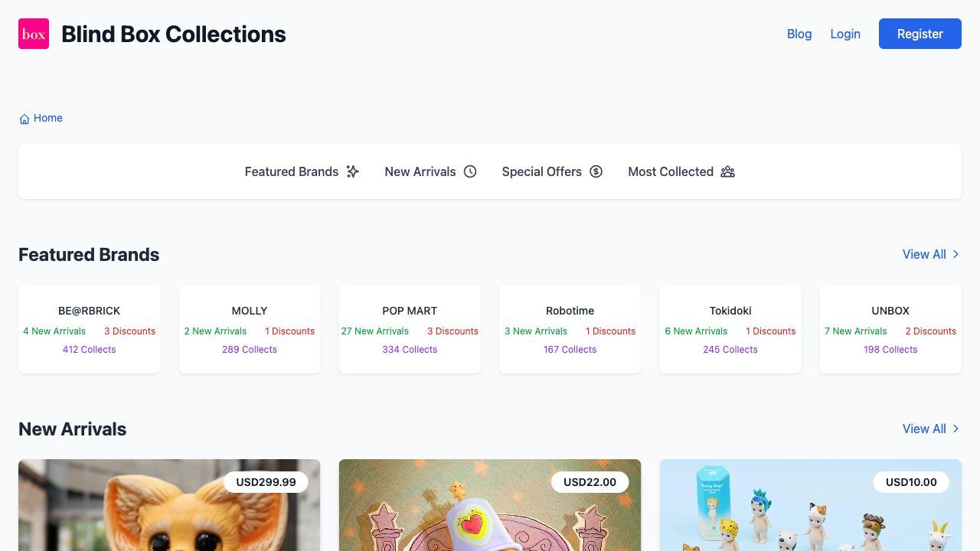Click the clock icon beside New Arrivals

pos(470,171)
